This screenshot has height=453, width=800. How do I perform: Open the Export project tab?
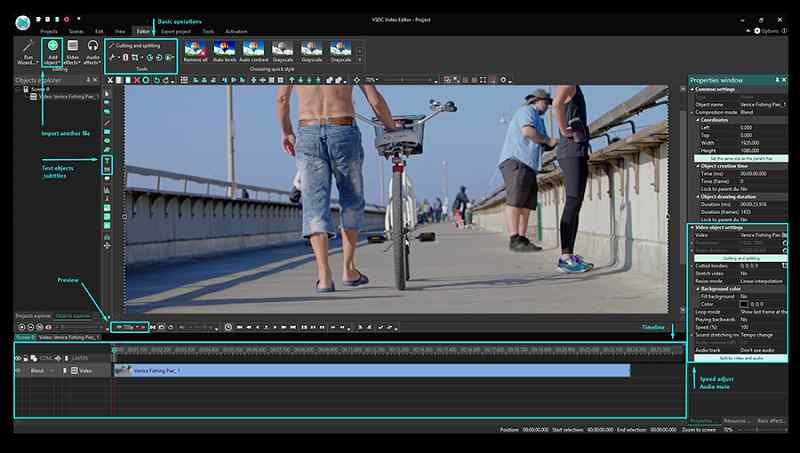point(175,31)
